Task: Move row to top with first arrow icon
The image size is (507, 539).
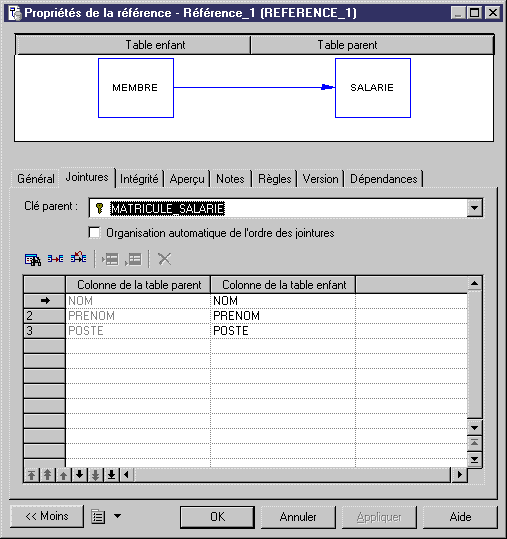Action: click(x=32, y=475)
